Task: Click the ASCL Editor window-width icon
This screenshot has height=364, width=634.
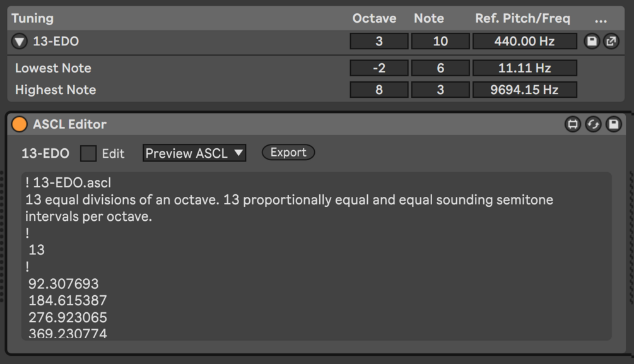Action: (x=573, y=124)
